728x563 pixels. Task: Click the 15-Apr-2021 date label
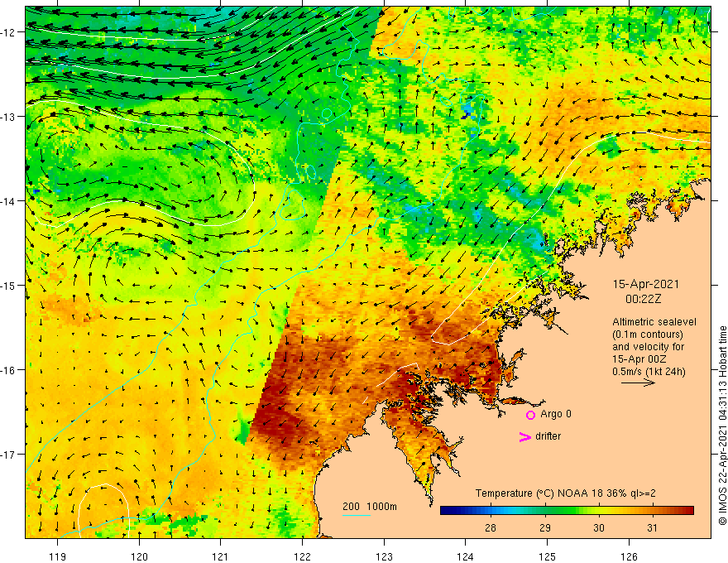[x=646, y=284]
